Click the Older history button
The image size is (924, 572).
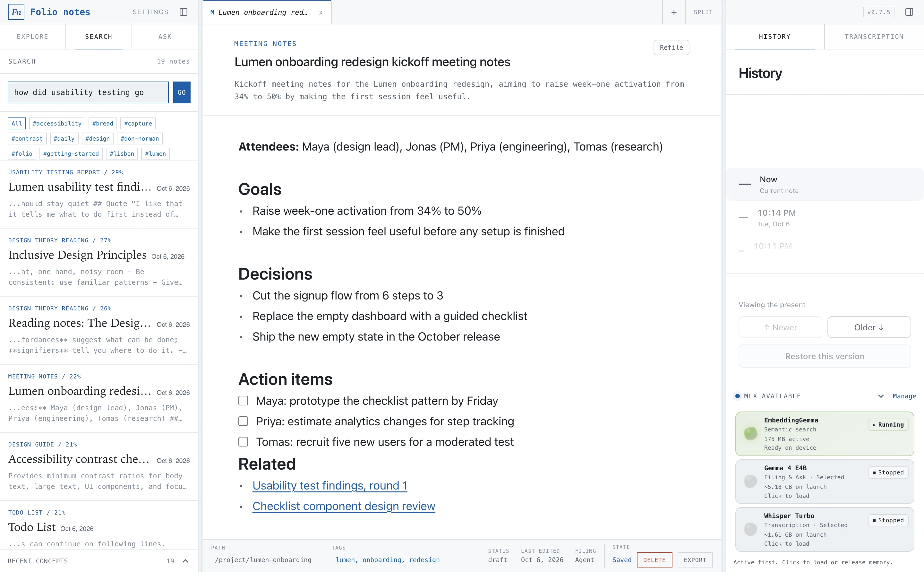point(869,327)
